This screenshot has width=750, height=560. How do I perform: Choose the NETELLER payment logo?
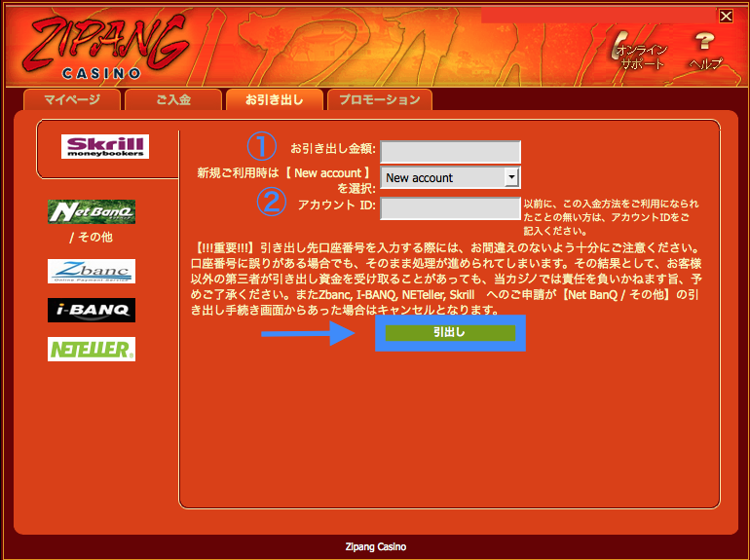92,349
